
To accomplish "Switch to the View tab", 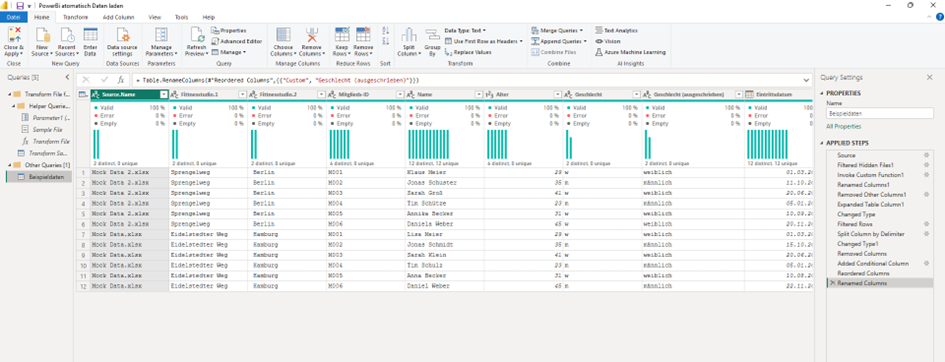I will point(155,17).
